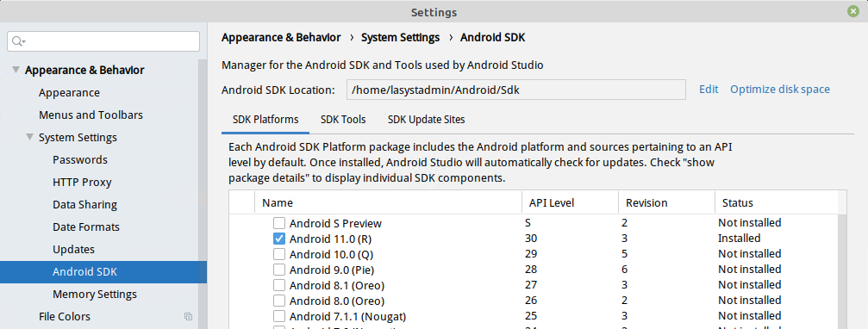Open Menus and Toolbars settings
The width and height of the screenshot is (868, 329).
91,115
